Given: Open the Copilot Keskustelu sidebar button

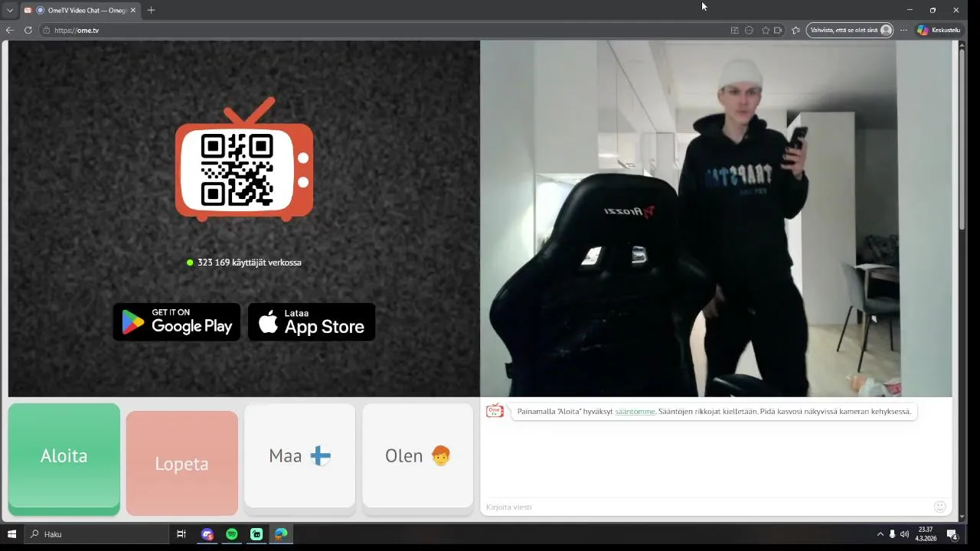Looking at the screenshot, I should click(x=939, y=30).
